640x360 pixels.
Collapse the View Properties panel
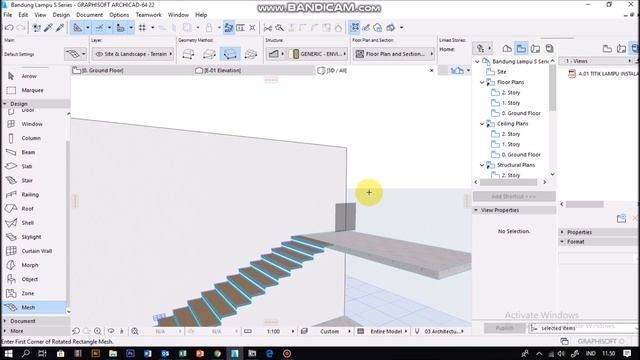pos(476,210)
